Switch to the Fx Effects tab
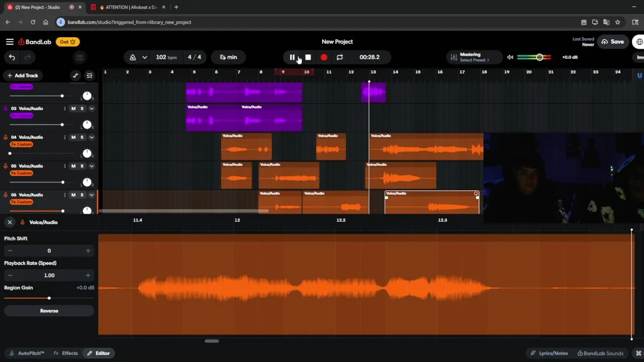This screenshot has width=644, height=362. tap(66, 353)
